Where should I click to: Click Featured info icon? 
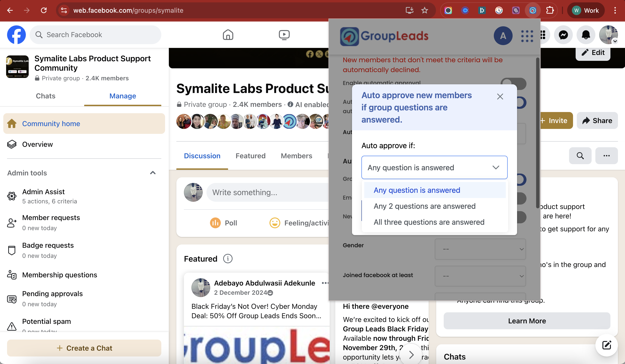pyautogui.click(x=228, y=259)
